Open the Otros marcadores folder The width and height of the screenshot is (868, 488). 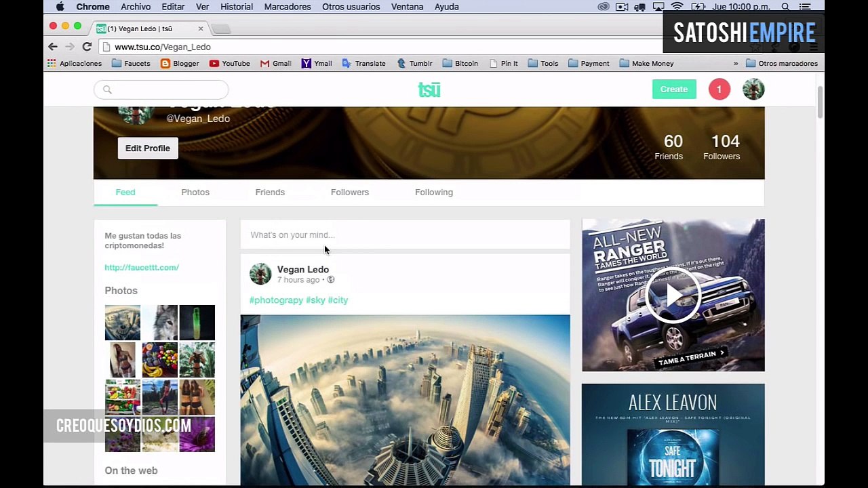point(782,63)
